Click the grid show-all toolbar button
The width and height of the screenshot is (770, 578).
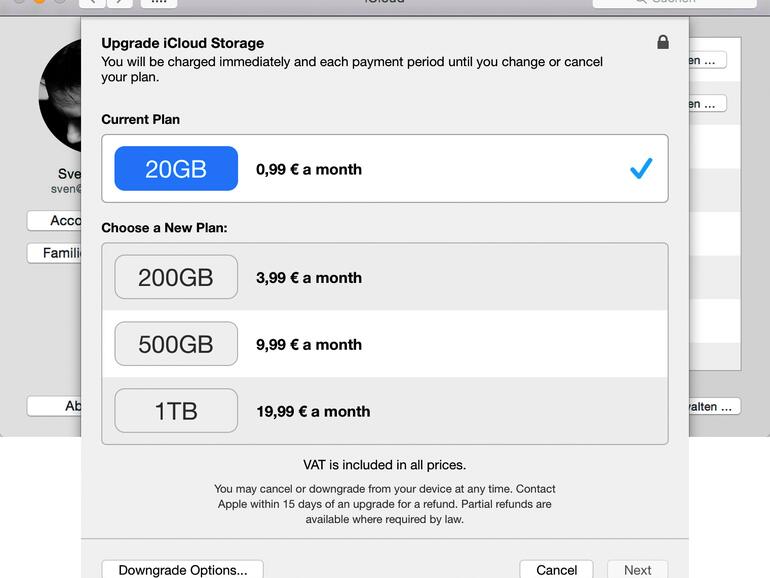click(x=158, y=2)
